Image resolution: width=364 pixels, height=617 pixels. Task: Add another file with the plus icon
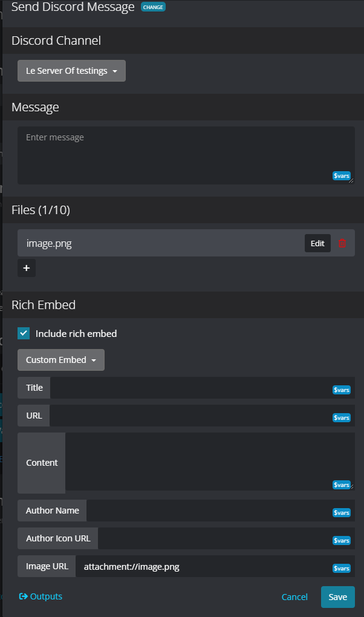[x=26, y=268]
